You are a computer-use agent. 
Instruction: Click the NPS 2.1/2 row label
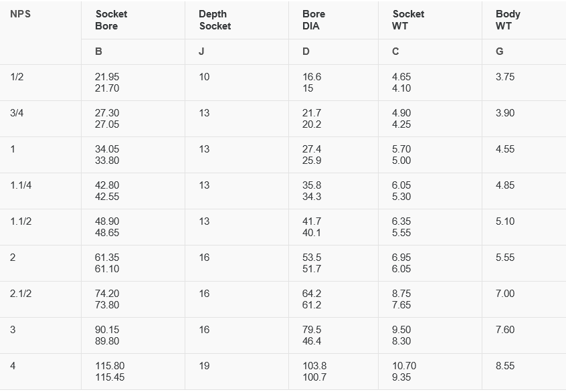pos(21,294)
